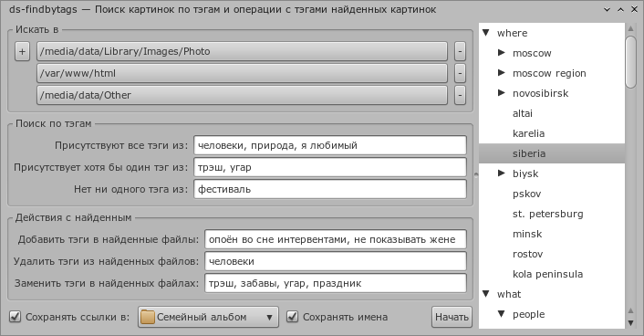Screen dimensions: 644x336
Task: Open the /media/data/Other path selector
Action: [x=242, y=95]
